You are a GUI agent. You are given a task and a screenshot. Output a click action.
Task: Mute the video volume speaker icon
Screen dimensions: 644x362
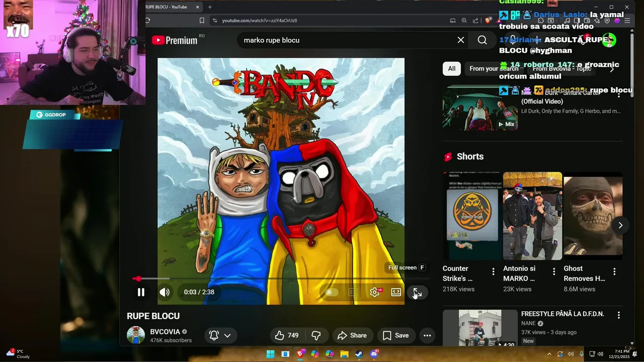(165, 292)
